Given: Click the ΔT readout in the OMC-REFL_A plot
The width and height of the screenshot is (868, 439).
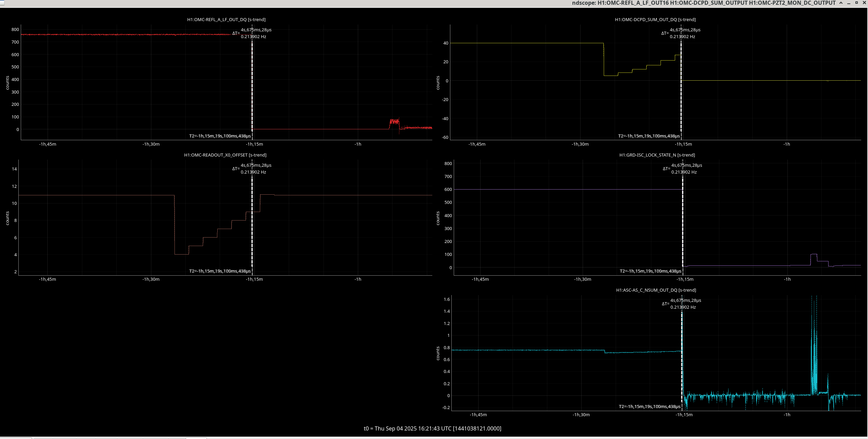Looking at the screenshot, I should click(252, 33).
